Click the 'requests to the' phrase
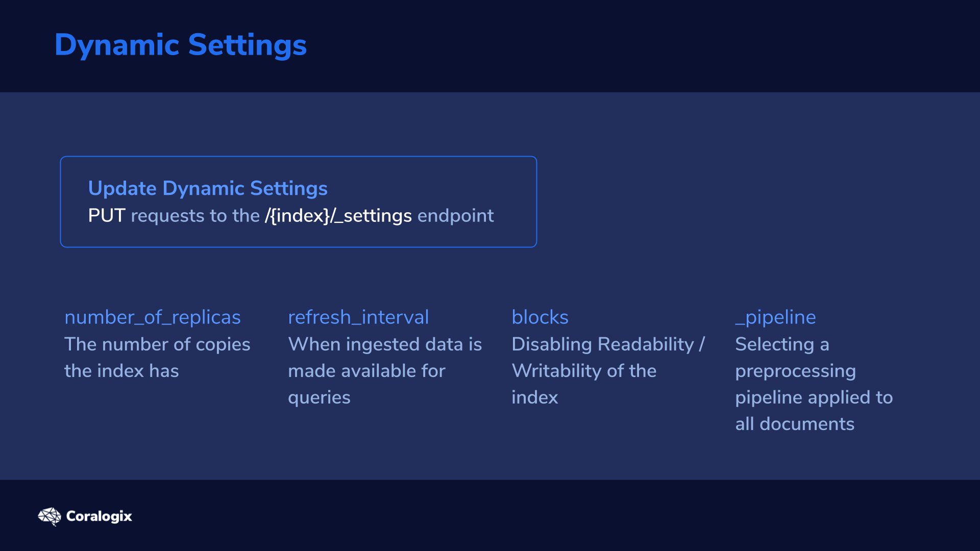The height and width of the screenshot is (551, 980). coord(195,216)
